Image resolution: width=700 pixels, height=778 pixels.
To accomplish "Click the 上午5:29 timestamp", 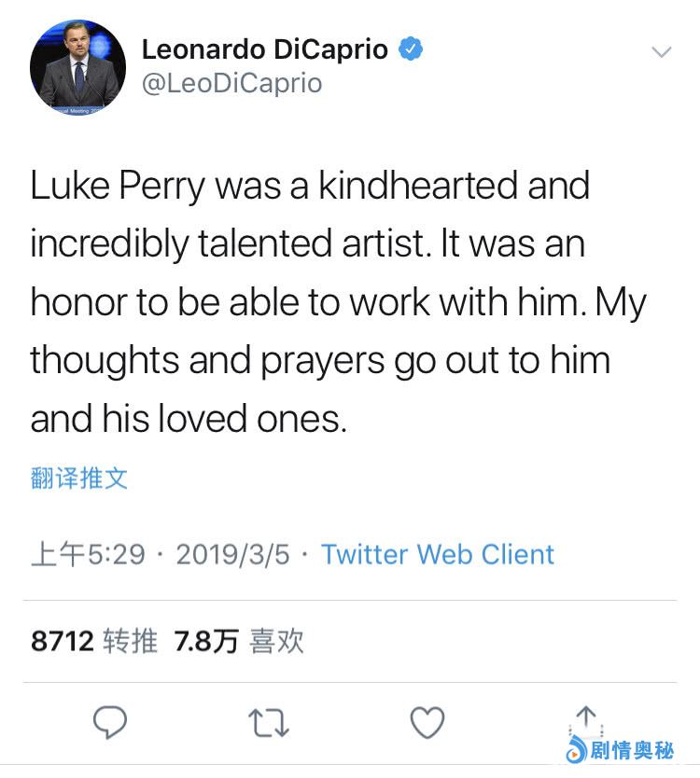I will pos(88,554).
